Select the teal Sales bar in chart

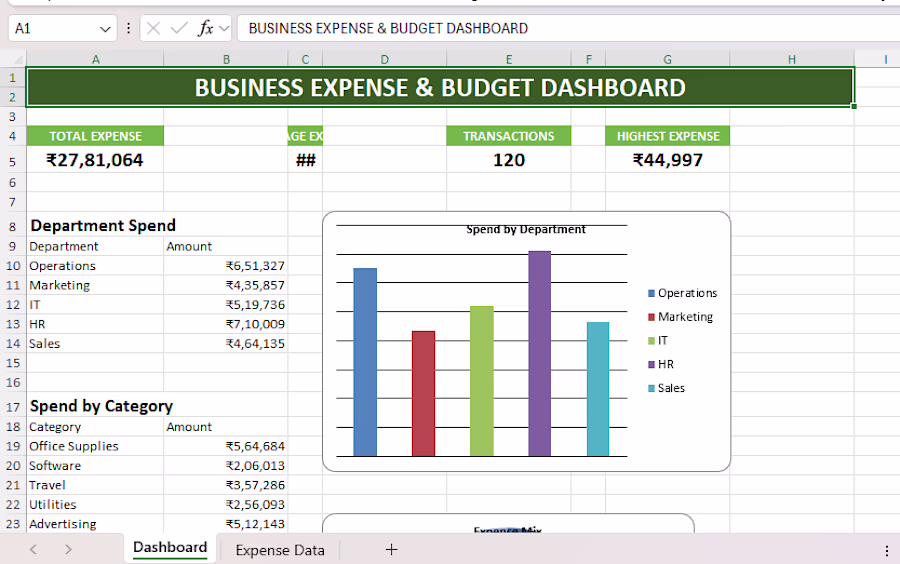click(598, 389)
